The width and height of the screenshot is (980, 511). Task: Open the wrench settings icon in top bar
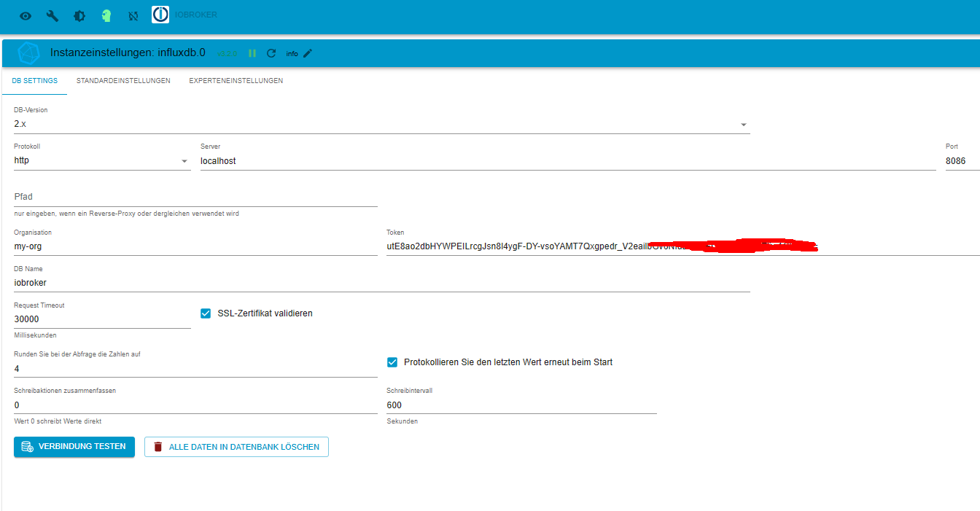52,15
